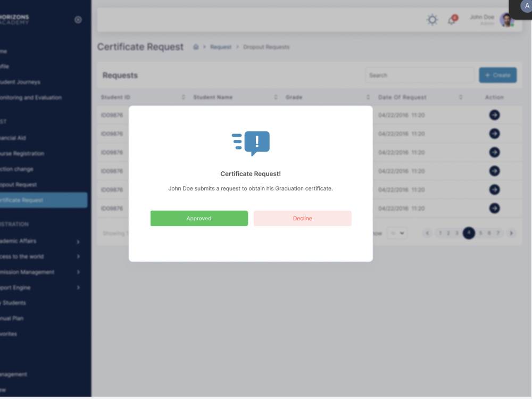The width and height of the screenshot is (532, 399).
Task: Open Student Journeys in sidebar
Action: click(20, 82)
